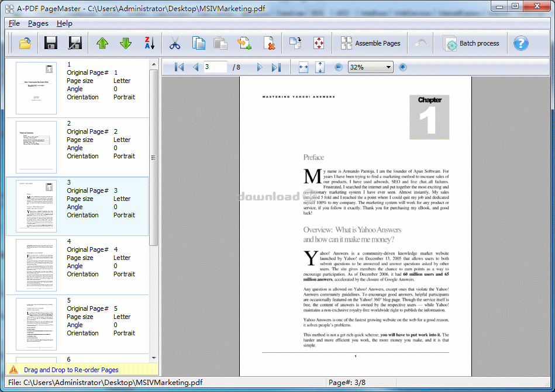Click the warning icon beside Drag and Drop

click(x=13, y=370)
